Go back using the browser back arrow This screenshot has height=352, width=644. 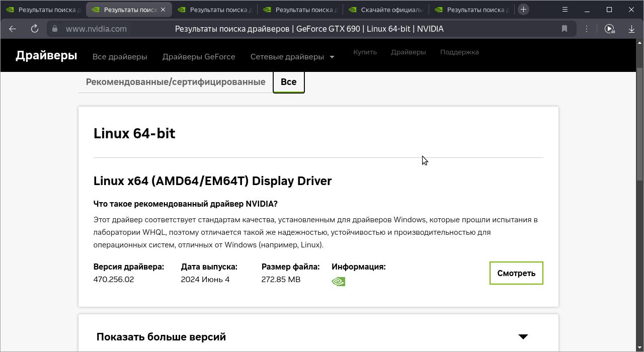point(13,29)
